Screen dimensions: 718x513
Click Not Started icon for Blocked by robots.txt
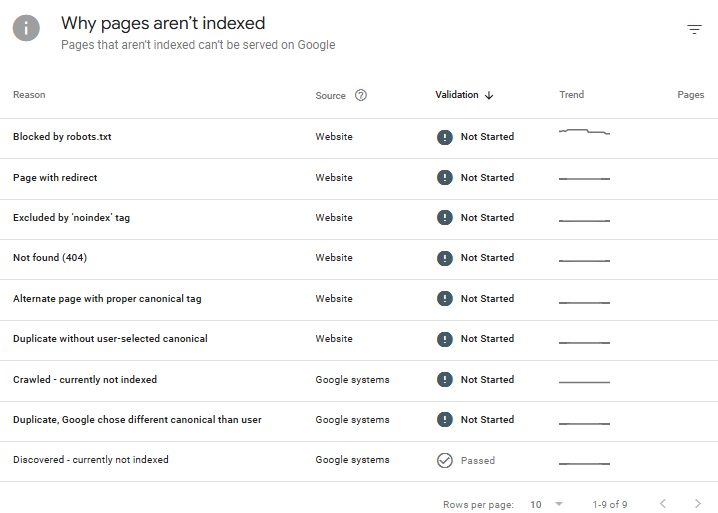(445, 137)
